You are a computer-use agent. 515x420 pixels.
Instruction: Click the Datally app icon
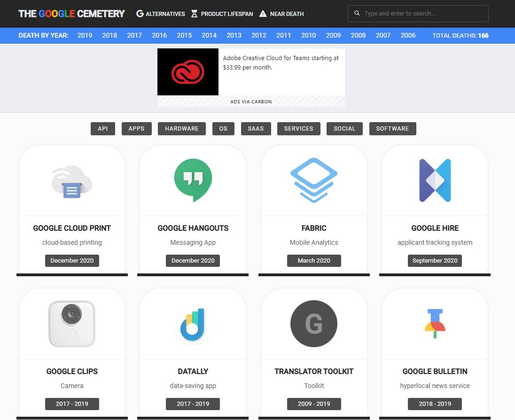193,325
